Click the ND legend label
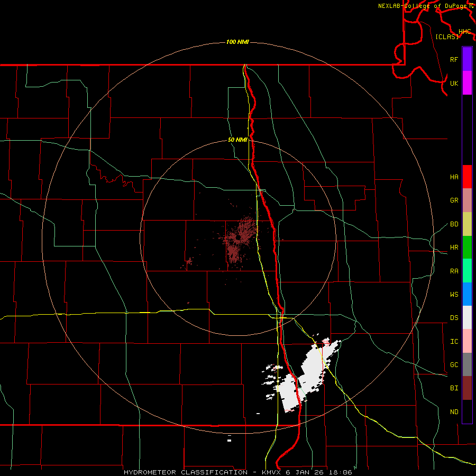This screenshot has height=476, width=476. [x=454, y=412]
